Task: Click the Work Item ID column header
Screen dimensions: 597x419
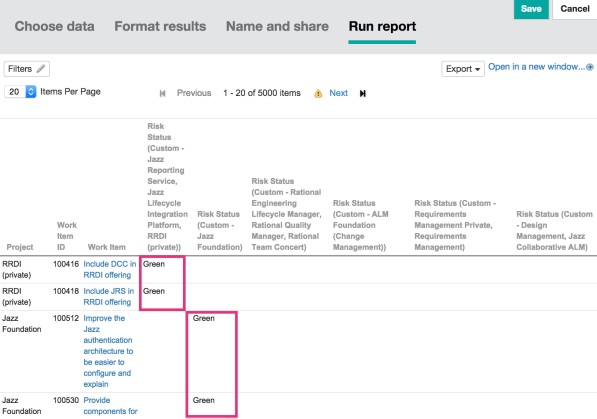Action: click(67, 236)
